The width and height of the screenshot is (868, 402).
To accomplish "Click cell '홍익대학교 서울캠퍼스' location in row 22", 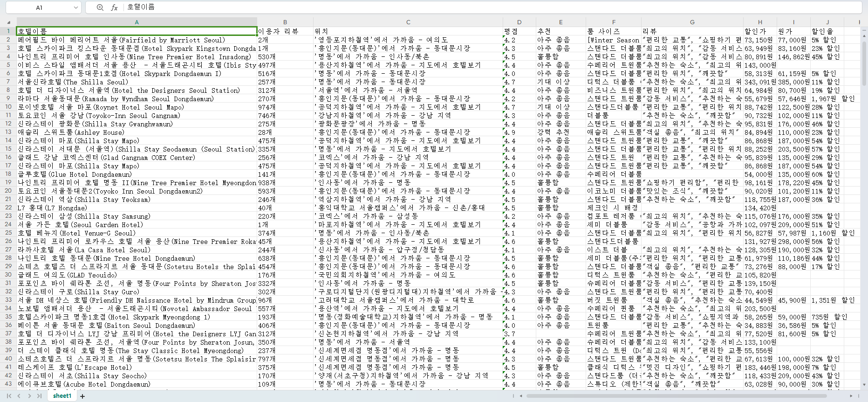I will (408, 208).
